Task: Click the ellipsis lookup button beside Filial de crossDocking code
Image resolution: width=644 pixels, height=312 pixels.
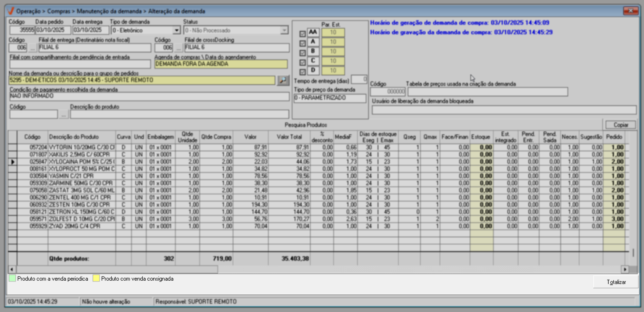Action: [178, 48]
